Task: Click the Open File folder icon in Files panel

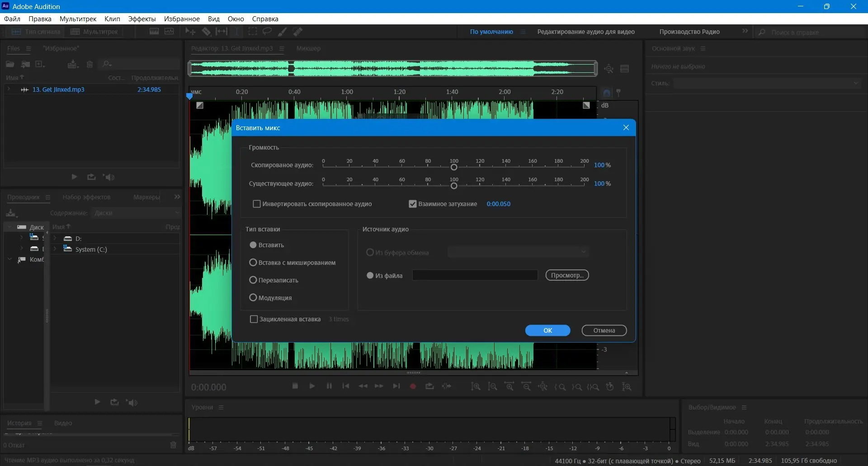Action: coord(10,64)
